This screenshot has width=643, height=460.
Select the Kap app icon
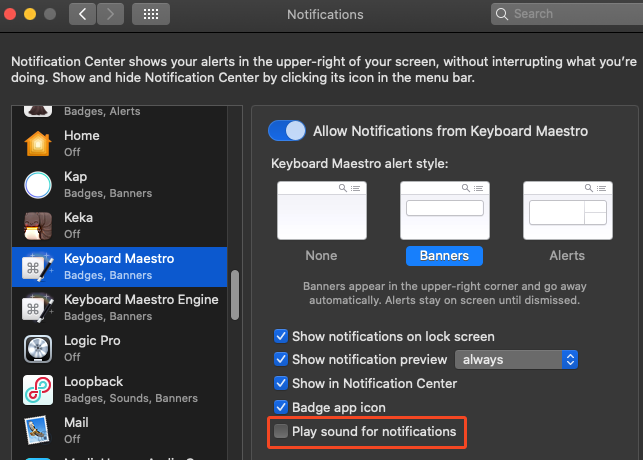pos(38,184)
